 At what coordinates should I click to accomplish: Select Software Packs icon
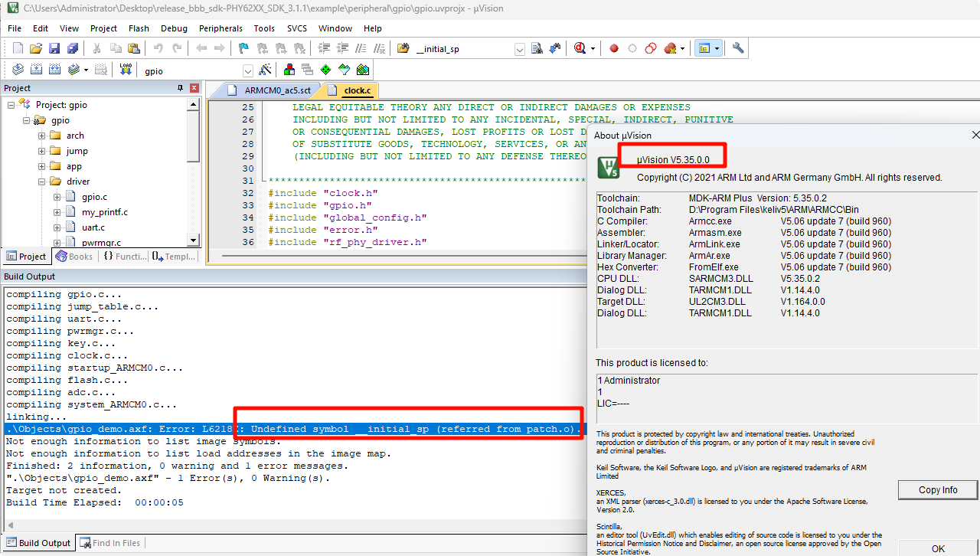pos(345,70)
